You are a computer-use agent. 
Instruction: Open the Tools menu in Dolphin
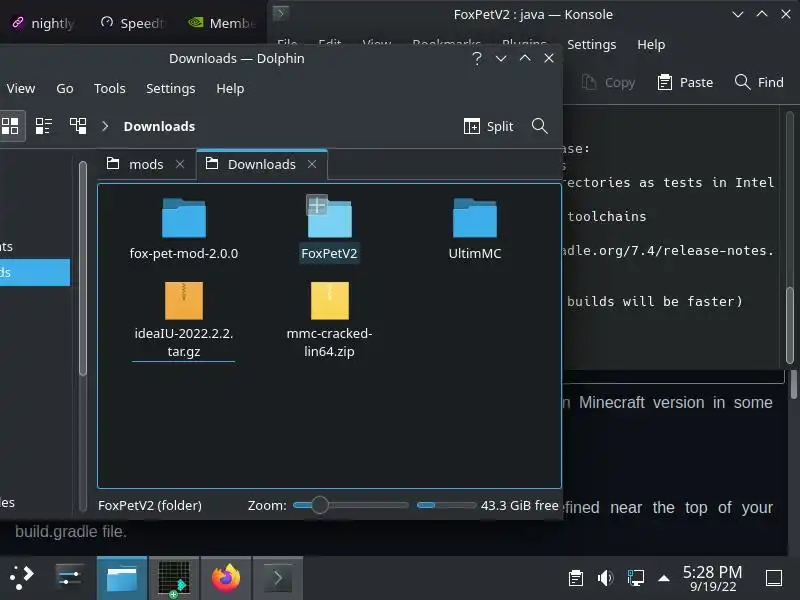(x=110, y=88)
